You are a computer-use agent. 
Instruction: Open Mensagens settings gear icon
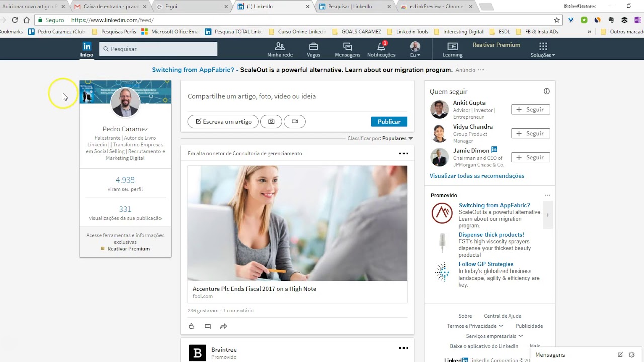[632, 355]
